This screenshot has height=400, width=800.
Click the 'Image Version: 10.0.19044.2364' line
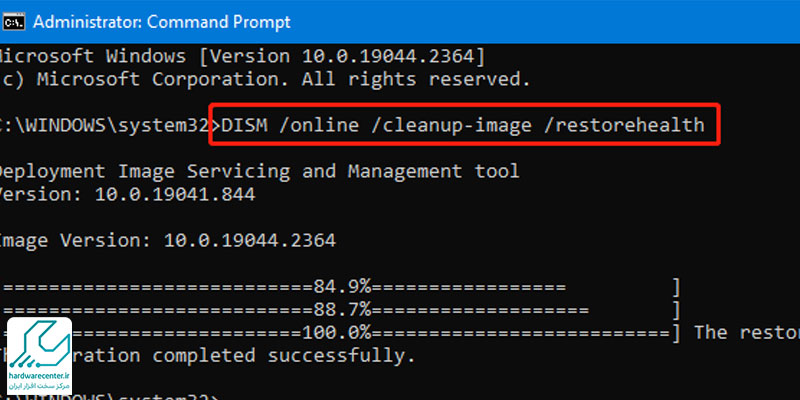tap(168, 240)
